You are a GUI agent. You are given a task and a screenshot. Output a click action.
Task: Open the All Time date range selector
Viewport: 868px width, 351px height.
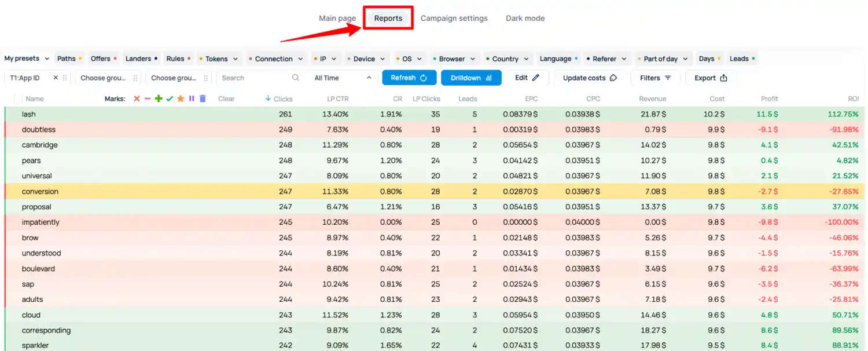pyautogui.click(x=343, y=78)
